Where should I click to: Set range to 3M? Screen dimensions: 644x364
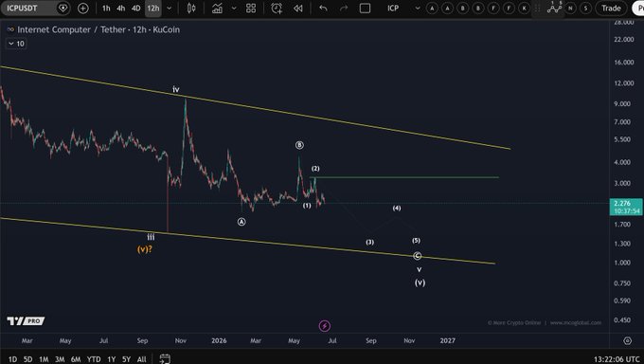tap(60, 359)
